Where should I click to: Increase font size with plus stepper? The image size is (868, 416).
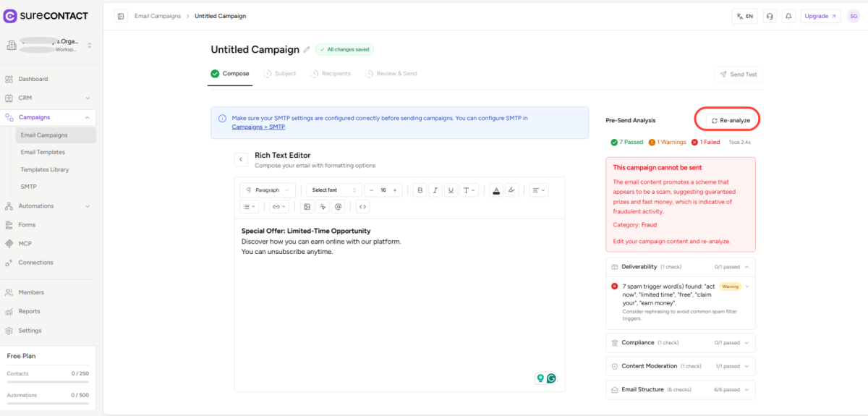(394, 190)
